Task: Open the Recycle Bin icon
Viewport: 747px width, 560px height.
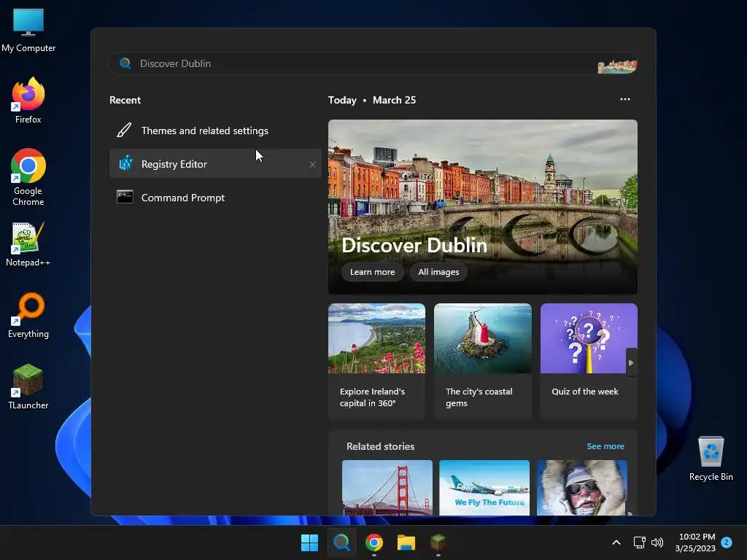Action: (711, 459)
